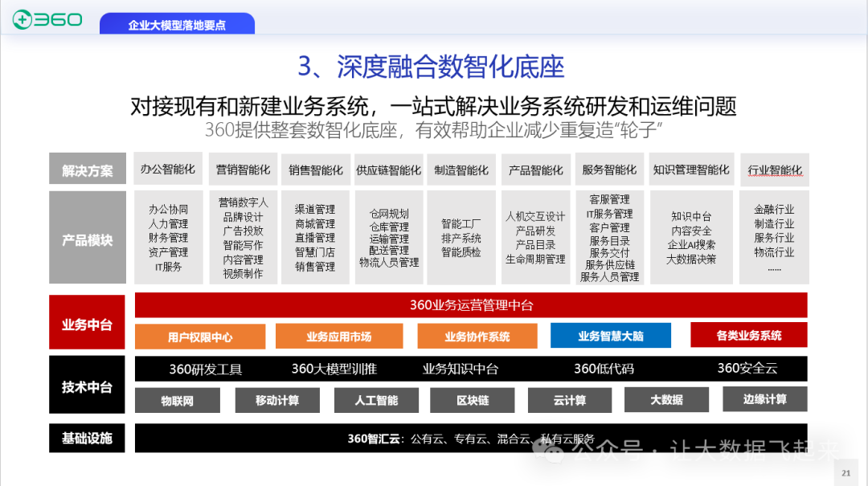Click the orange 业务应用市场 block
This screenshot has width=868, height=486.
[339, 336]
